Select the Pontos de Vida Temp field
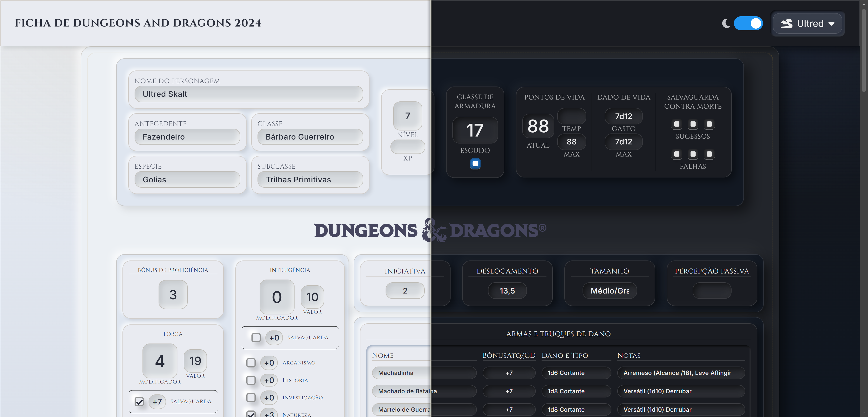The height and width of the screenshot is (417, 868). pos(571,116)
